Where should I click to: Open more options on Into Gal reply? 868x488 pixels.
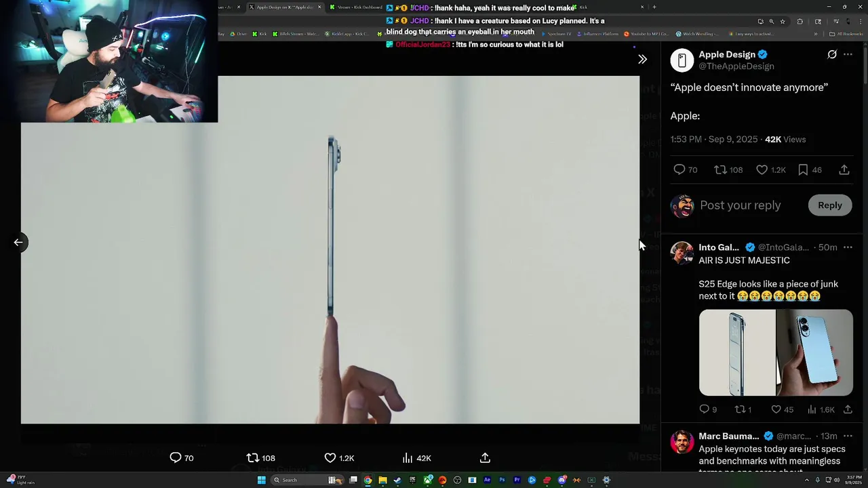(848, 247)
